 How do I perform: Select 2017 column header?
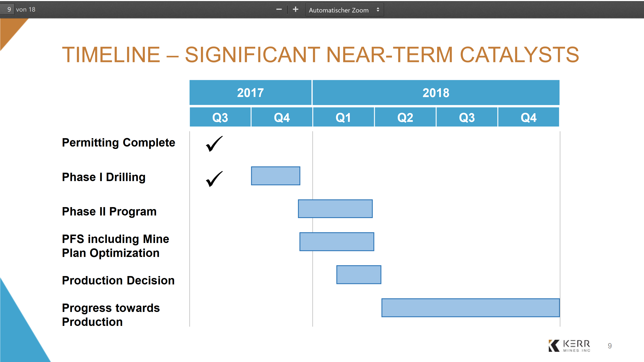pyautogui.click(x=250, y=93)
